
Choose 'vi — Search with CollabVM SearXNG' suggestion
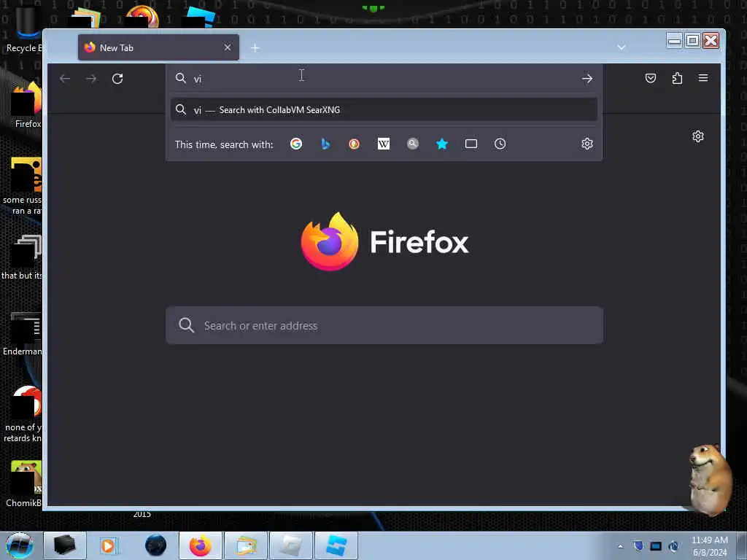point(384,110)
